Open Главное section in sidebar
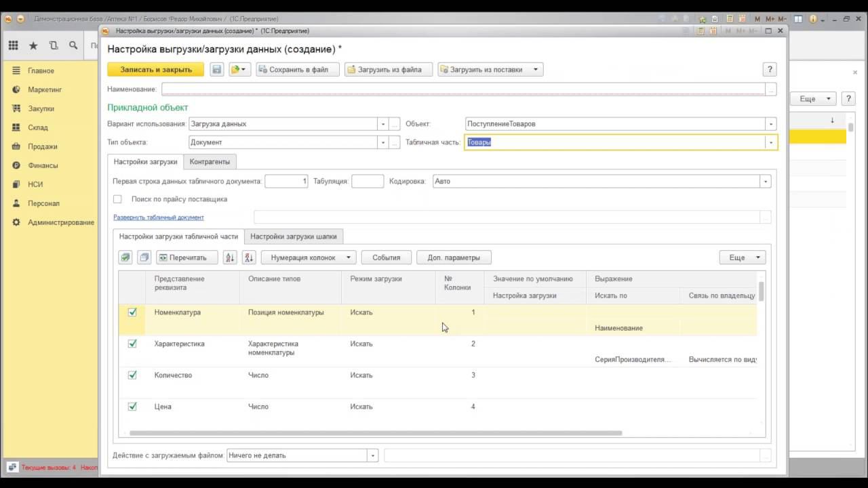Screen dimensions: 868x488 click(41, 70)
